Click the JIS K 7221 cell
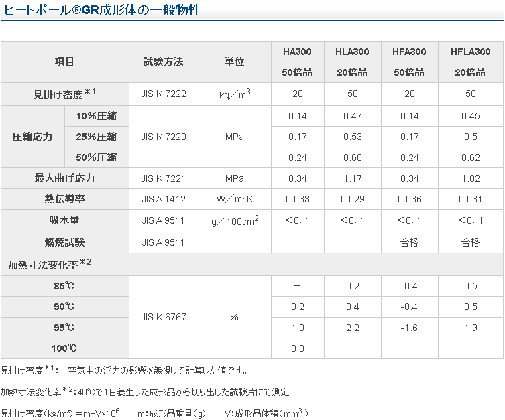The image size is (505, 420). click(164, 178)
